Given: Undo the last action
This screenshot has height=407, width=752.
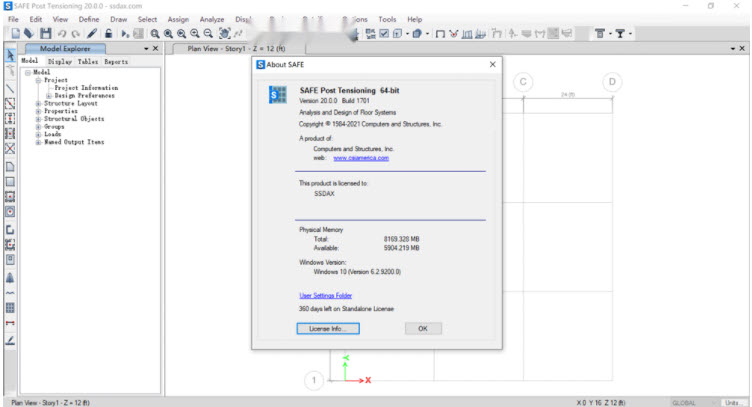Looking at the screenshot, I should point(62,34).
